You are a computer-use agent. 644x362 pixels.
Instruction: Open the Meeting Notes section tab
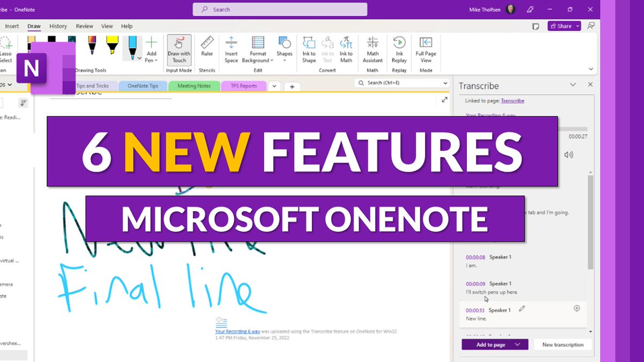pyautogui.click(x=194, y=86)
